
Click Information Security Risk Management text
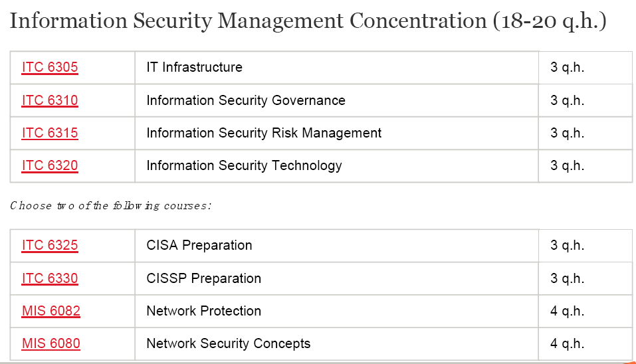click(x=264, y=133)
